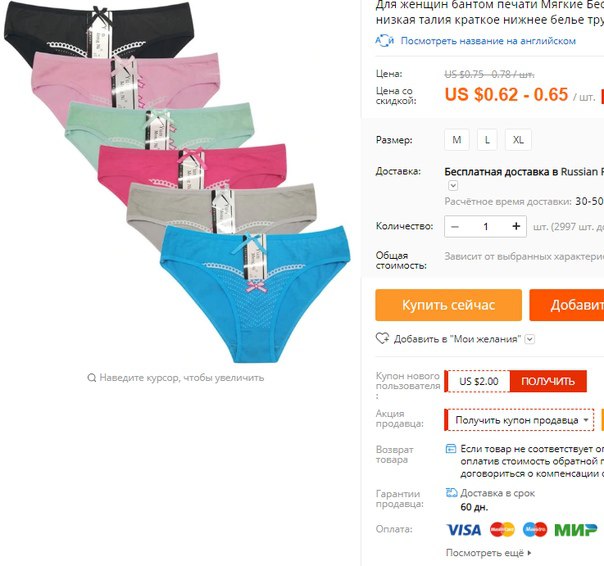The width and height of the screenshot is (604, 566).
Task: Click the МИР payment logo
Action: coord(575,530)
